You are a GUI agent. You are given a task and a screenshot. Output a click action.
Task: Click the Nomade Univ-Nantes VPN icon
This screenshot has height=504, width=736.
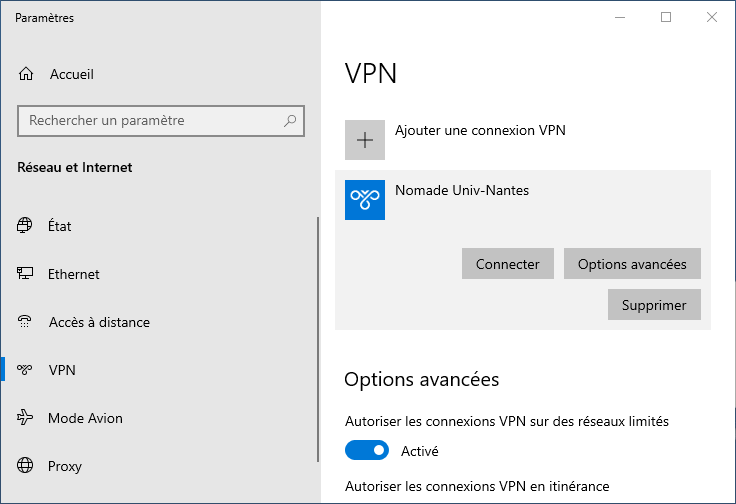365,200
